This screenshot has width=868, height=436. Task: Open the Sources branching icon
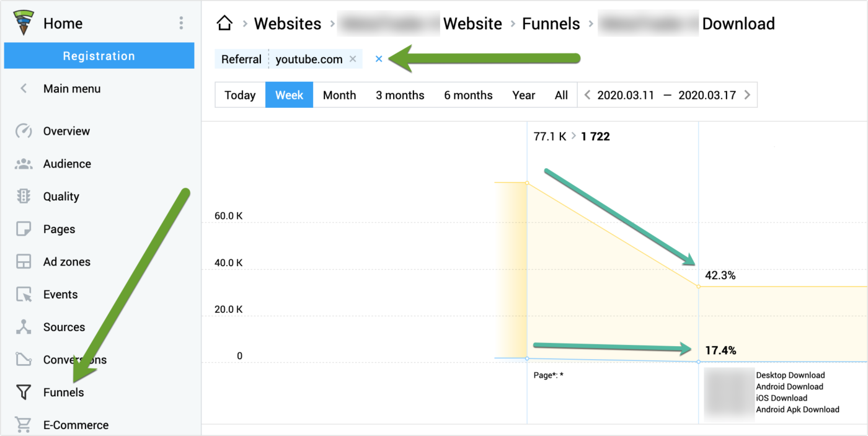[24, 327]
